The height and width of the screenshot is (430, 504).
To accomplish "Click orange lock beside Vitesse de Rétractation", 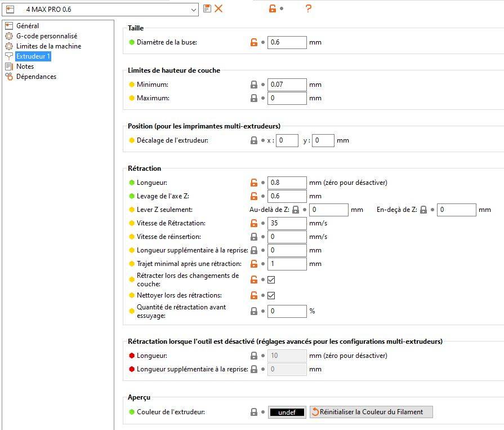I will [x=254, y=223].
